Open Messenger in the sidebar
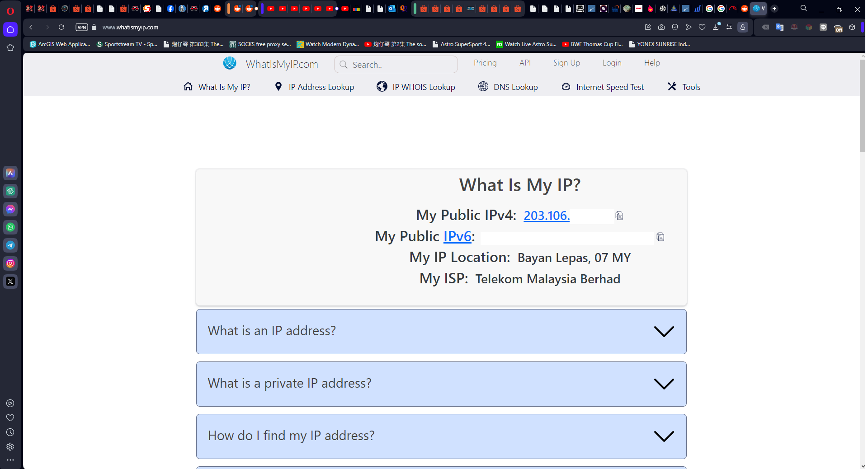 pyautogui.click(x=10, y=209)
